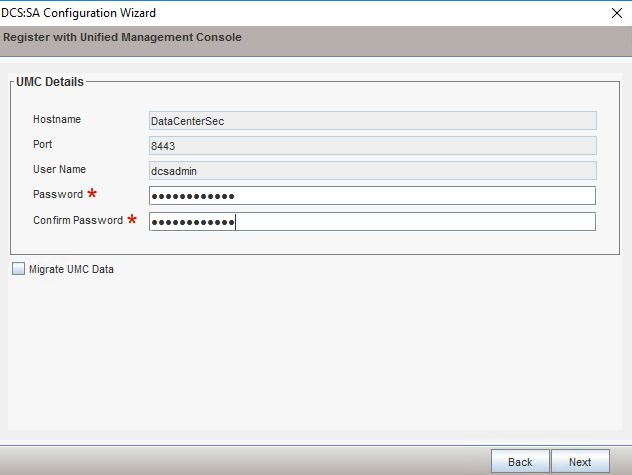632x475 pixels.
Task: Go Back to the previous wizard step
Action: click(520, 461)
